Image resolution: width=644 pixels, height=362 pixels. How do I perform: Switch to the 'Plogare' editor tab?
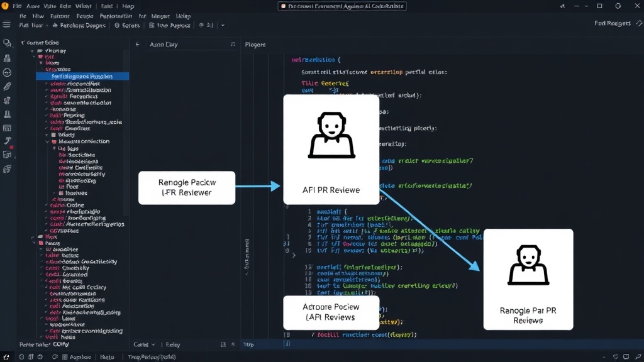pos(255,45)
